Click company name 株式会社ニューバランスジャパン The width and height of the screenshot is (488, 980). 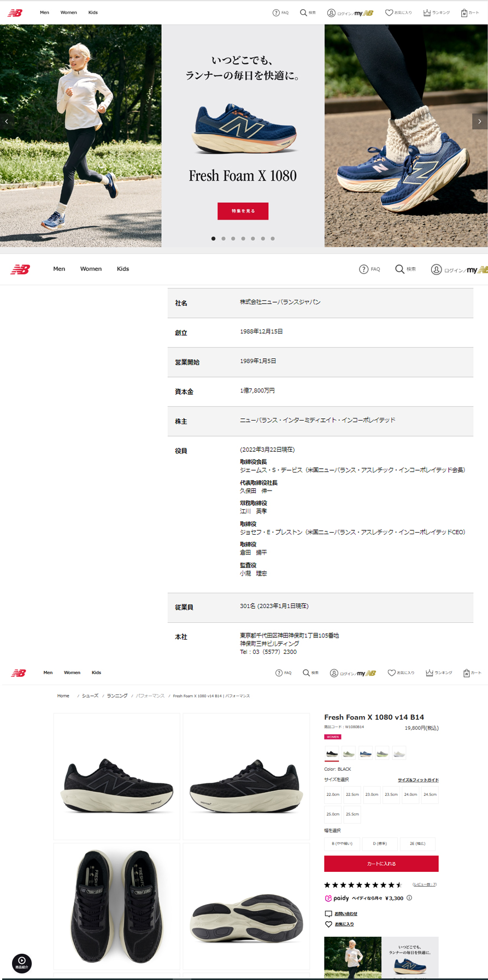pos(280,302)
